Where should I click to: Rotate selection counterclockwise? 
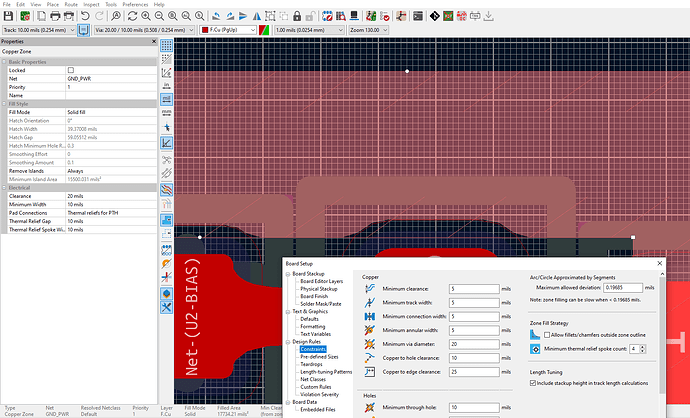216,16
